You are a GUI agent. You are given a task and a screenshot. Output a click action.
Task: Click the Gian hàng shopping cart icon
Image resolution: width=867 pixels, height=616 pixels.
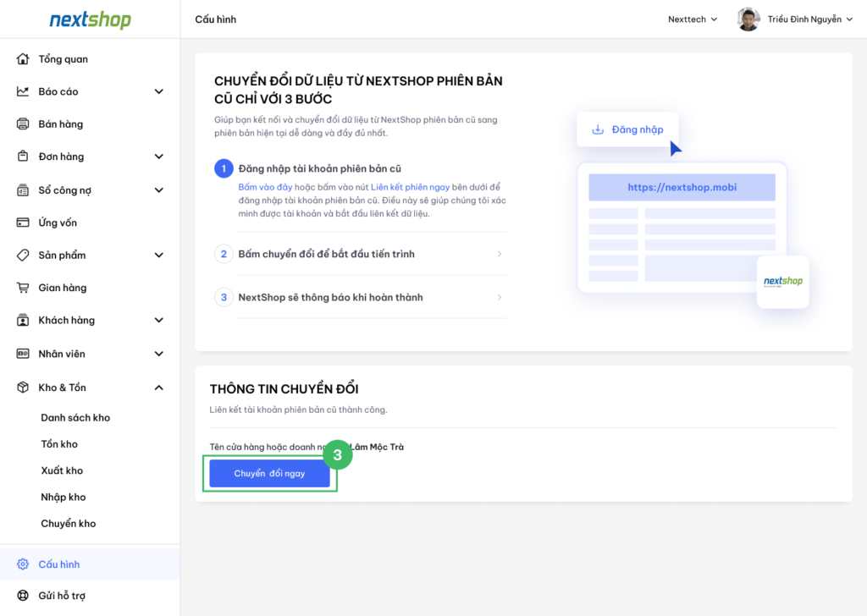(23, 288)
